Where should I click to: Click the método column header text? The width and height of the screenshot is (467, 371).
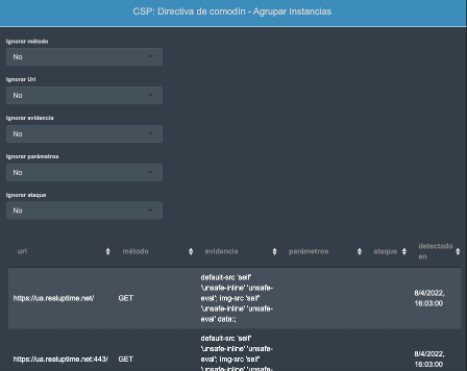pyautogui.click(x=135, y=251)
